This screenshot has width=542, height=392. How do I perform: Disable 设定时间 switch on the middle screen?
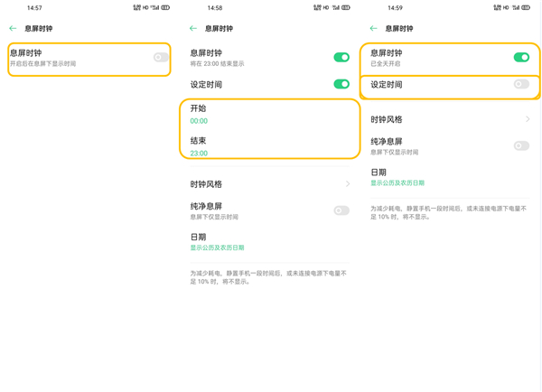[x=341, y=84]
